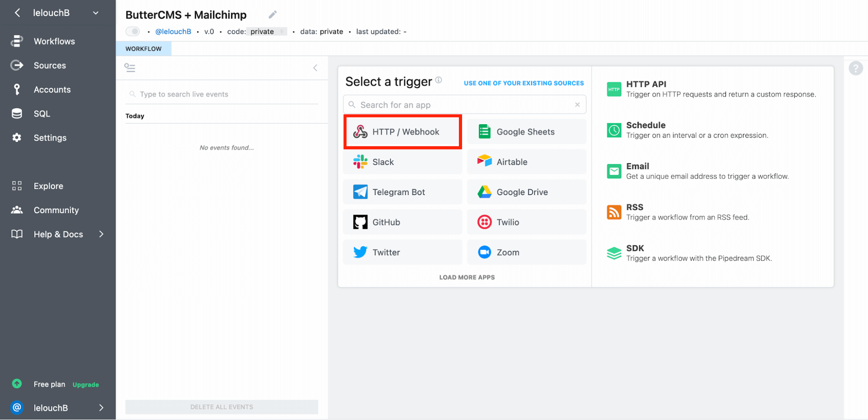Toggle the workflow active switch
The width and height of the screenshot is (868, 420).
pyautogui.click(x=133, y=31)
